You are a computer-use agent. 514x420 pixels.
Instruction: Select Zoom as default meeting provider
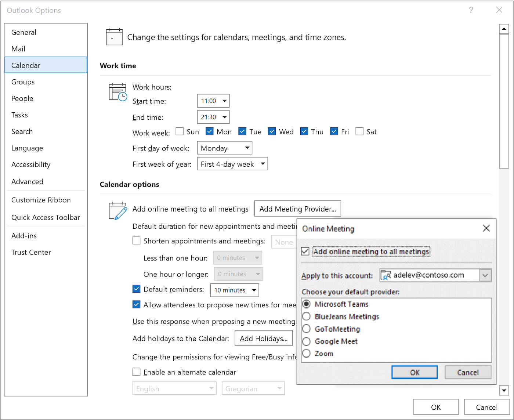tap(307, 353)
